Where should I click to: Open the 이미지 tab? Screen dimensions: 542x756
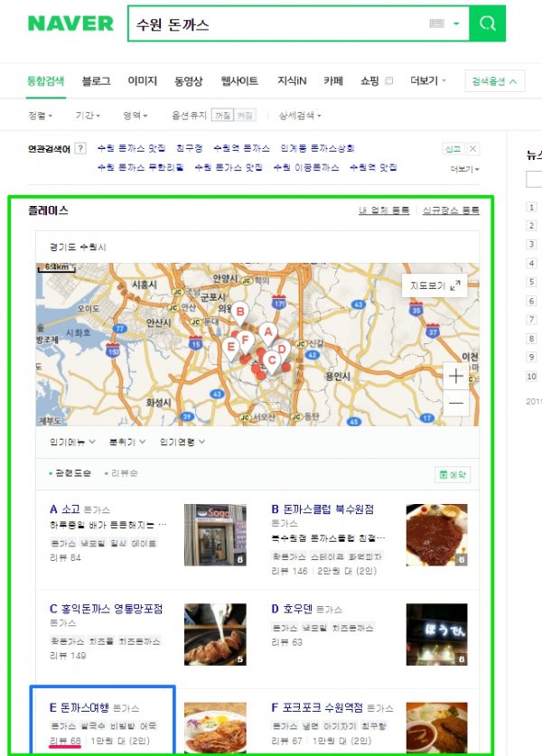(142, 81)
